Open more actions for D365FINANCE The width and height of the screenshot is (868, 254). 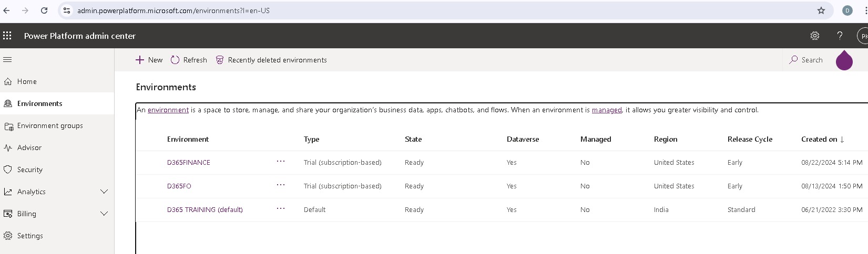pyautogui.click(x=281, y=162)
